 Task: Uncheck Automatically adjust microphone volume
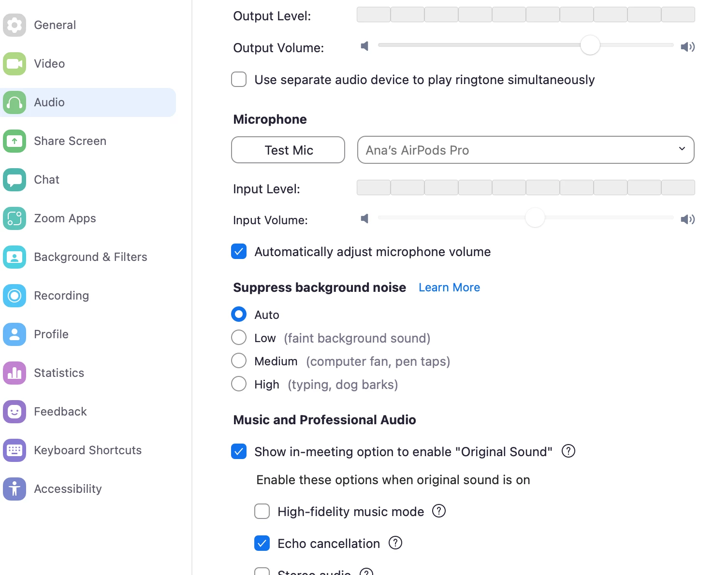[239, 251]
